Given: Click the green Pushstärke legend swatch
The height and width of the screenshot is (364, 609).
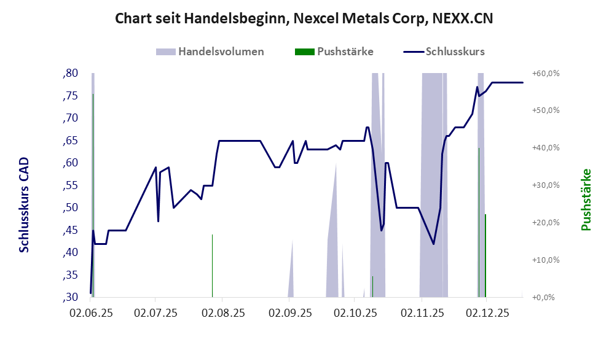Looking at the screenshot, I should coord(304,52).
